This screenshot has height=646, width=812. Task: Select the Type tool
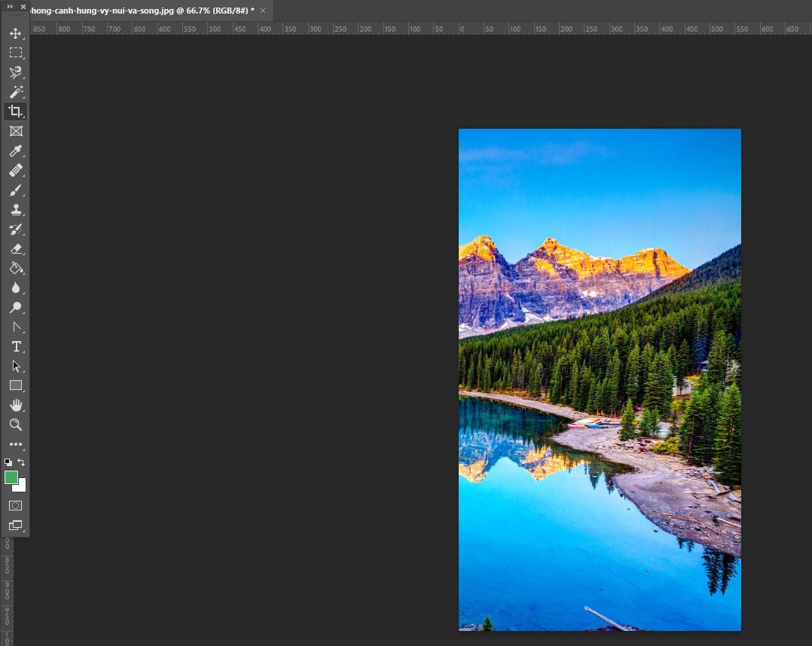(x=16, y=346)
